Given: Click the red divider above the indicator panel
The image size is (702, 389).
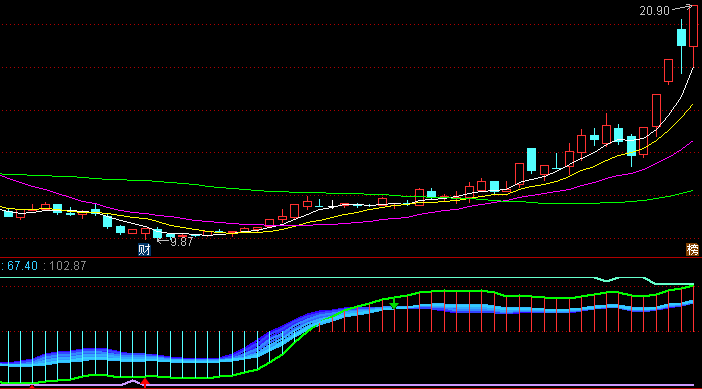Looking at the screenshot, I should 351,257.
